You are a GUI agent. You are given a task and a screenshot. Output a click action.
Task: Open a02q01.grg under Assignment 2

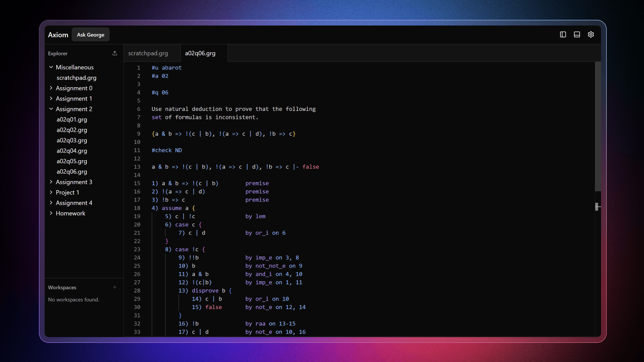click(x=71, y=119)
